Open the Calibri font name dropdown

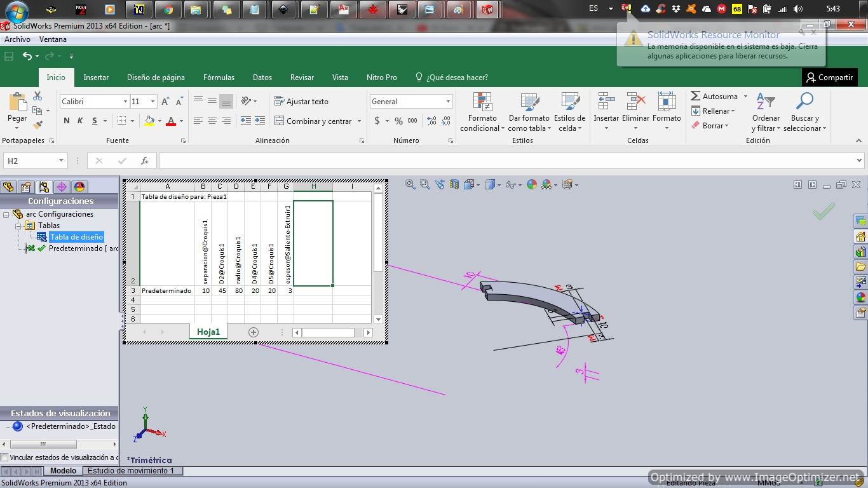125,101
